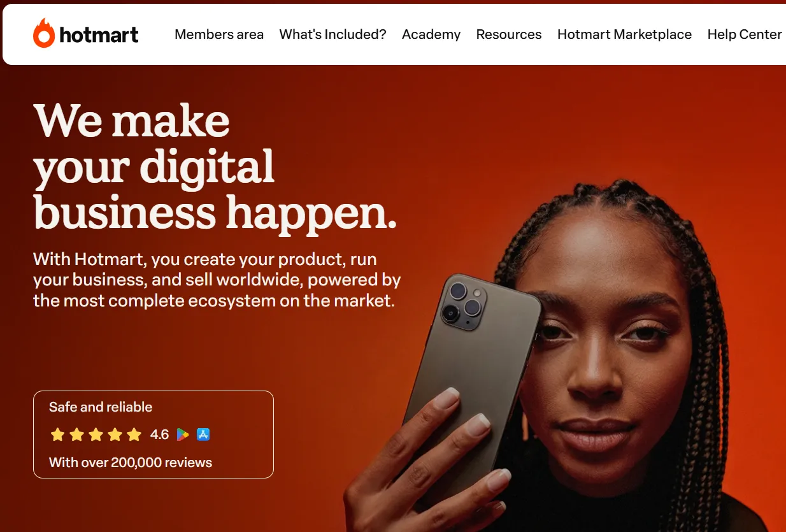
Task: Click the hotmart wordmark text
Action: (99, 34)
